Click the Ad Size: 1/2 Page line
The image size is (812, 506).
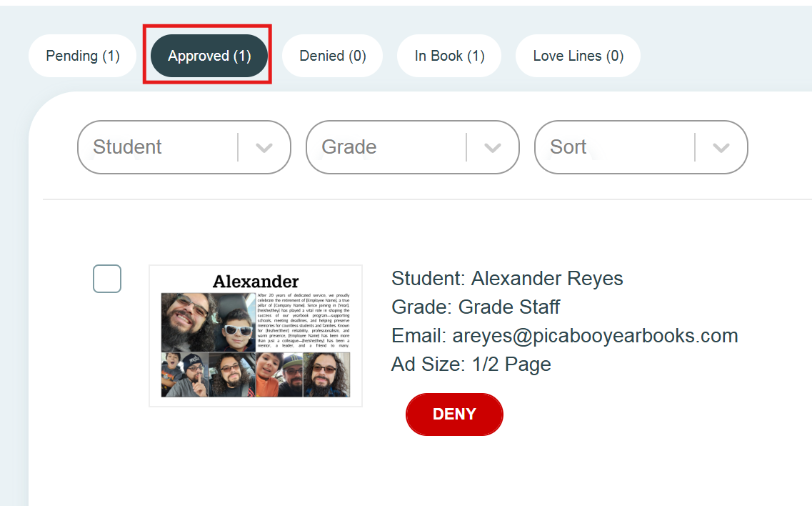[471, 364]
